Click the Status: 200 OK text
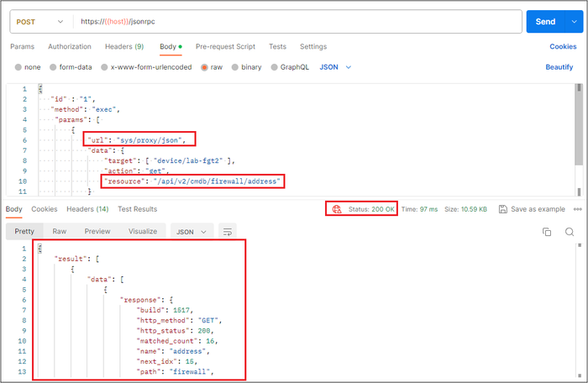Image resolution: width=588 pixels, height=383 pixels. 371,209
